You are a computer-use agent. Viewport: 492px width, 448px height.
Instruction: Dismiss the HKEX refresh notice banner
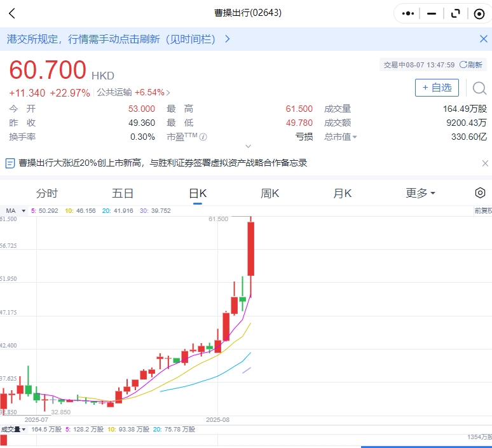[484, 39]
